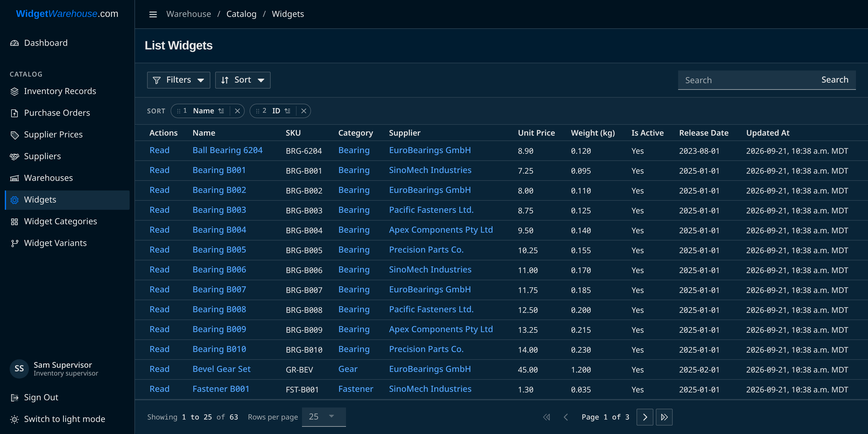Open Warehouses in the sidebar
The image size is (868, 434).
tap(68, 178)
